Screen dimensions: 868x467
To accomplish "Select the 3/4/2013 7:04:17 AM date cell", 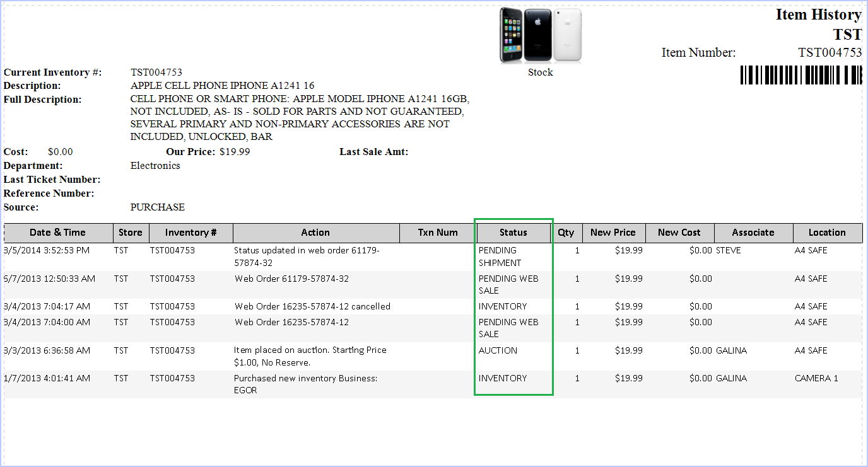I will tap(47, 306).
